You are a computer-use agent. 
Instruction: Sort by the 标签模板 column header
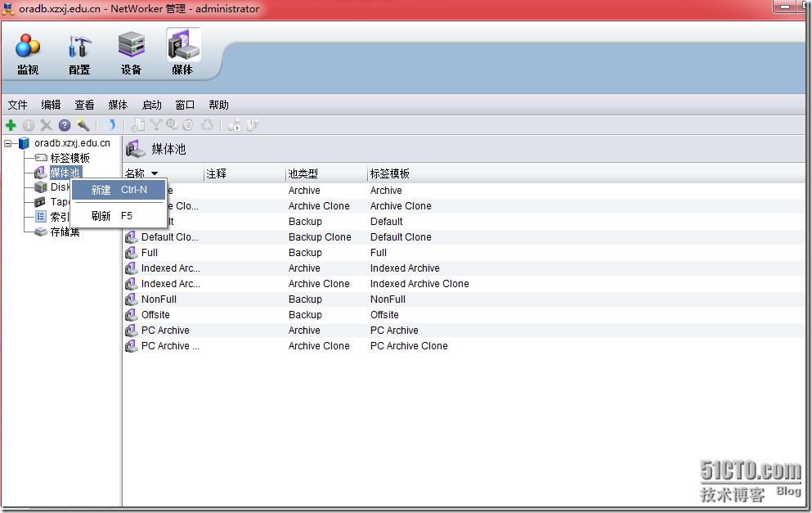click(x=390, y=173)
